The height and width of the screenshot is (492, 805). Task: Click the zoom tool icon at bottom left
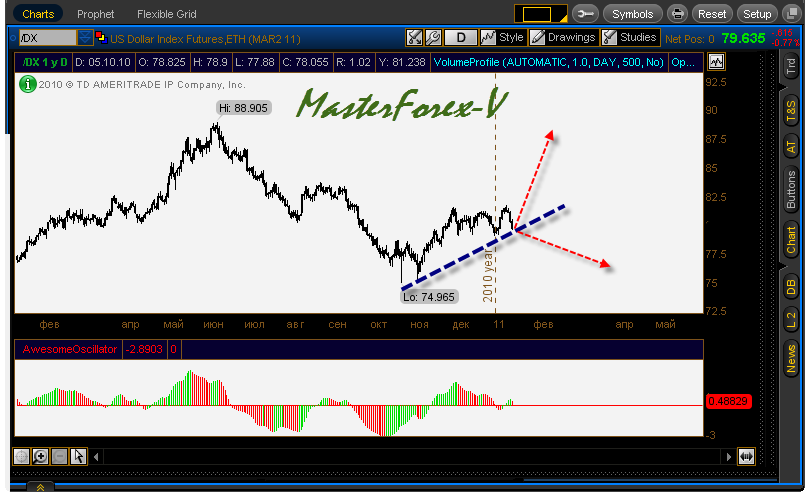40,456
